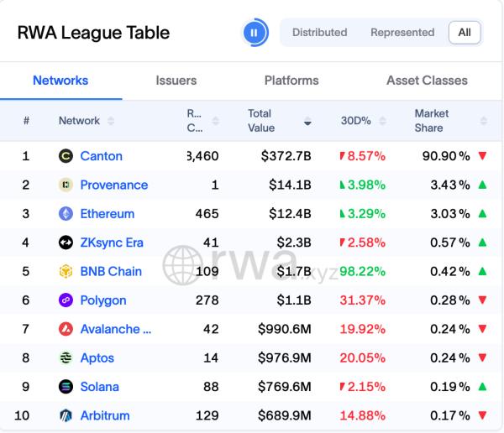Screen dimensions: 504x433
Task: Click the ZKsync Era logo icon
Action: point(66,243)
